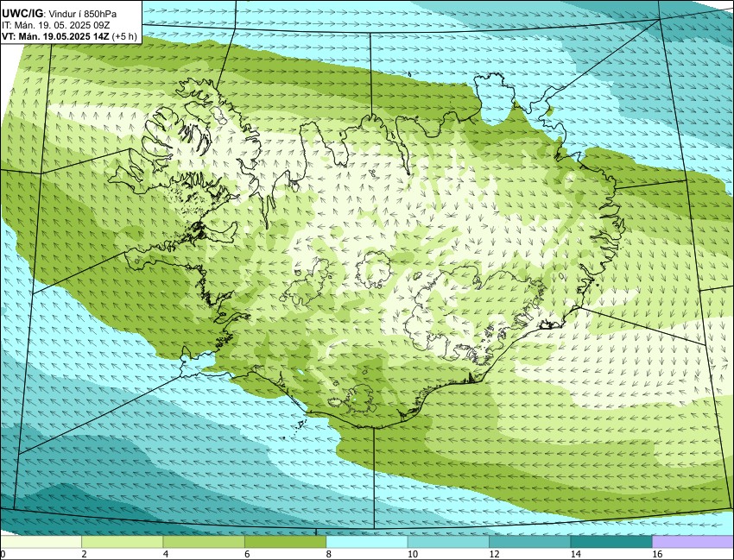This screenshot has height=560, width=734.
Task: Click the 2–4 light green legend swatch
Action: [122, 542]
